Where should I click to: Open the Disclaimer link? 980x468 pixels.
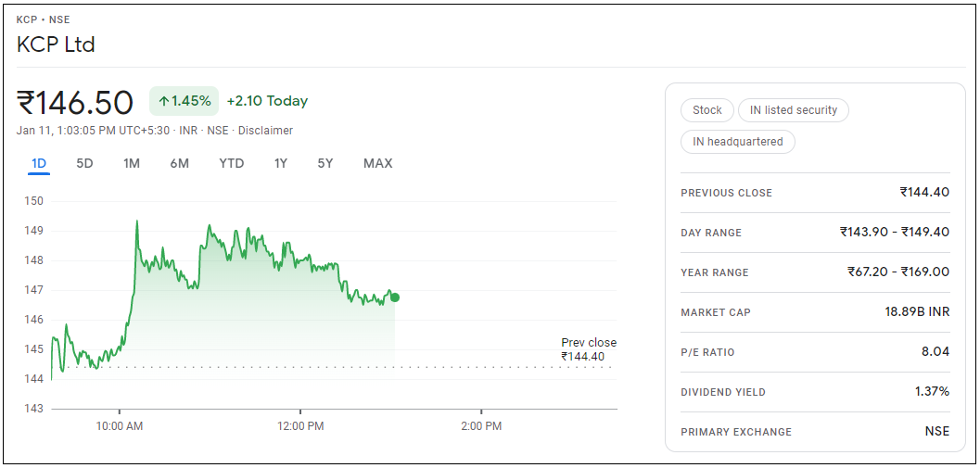pos(265,131)
